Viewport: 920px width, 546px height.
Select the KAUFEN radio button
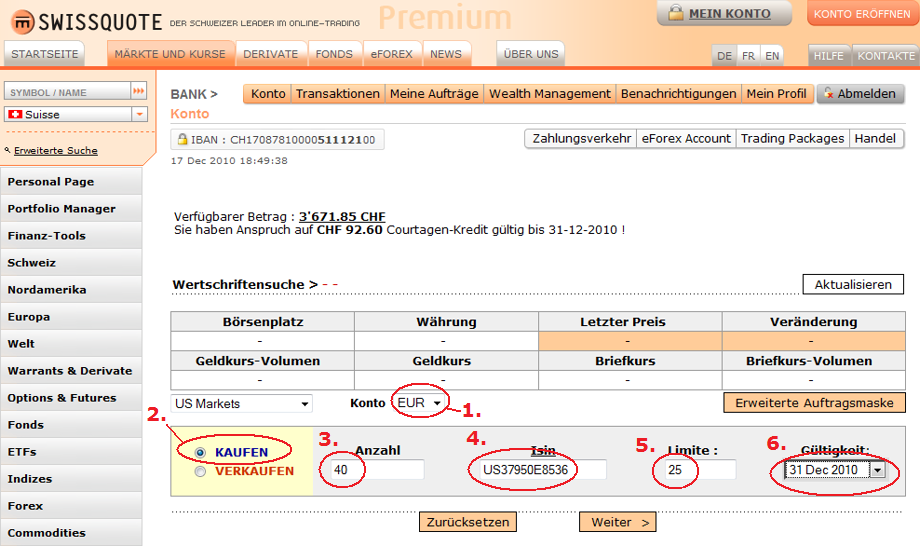pyautogui.click(x=201, y=453)
